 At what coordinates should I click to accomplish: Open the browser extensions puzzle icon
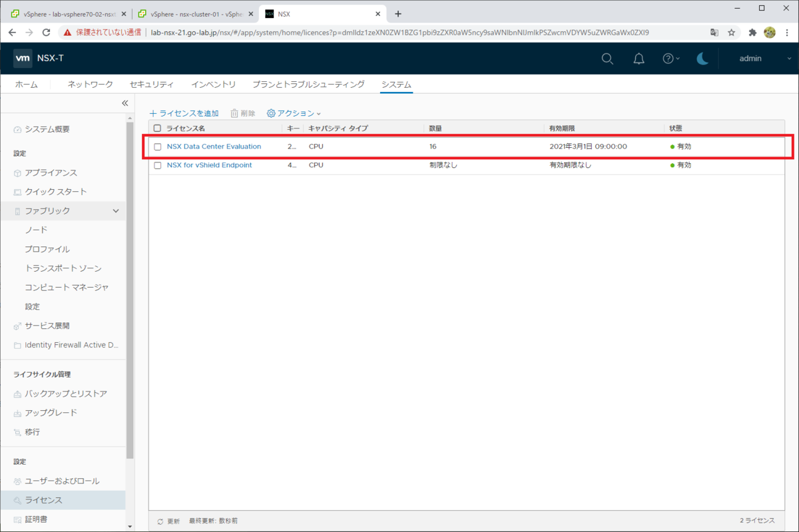[752, 32]
